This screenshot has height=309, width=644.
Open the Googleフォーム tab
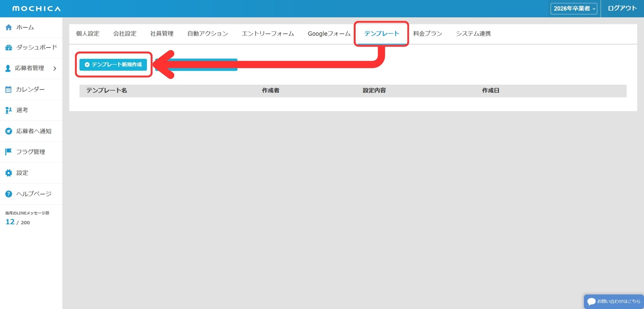click(x=329, y=34)
